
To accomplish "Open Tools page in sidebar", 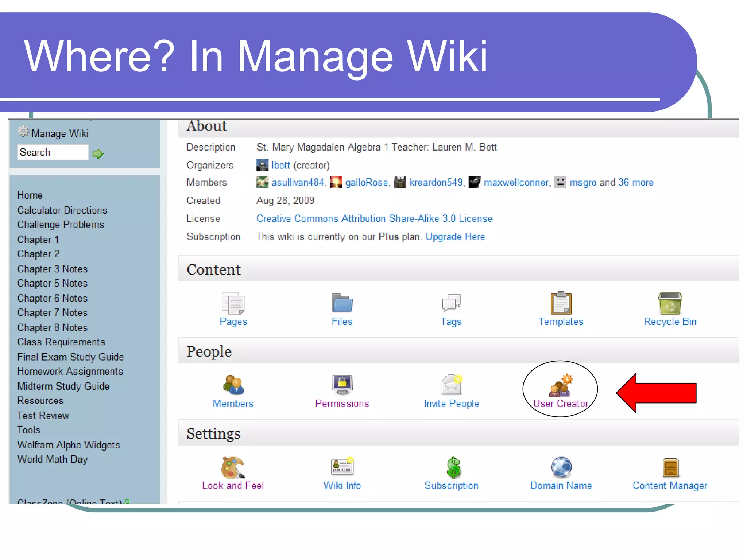I will click(x=28, y=430).
